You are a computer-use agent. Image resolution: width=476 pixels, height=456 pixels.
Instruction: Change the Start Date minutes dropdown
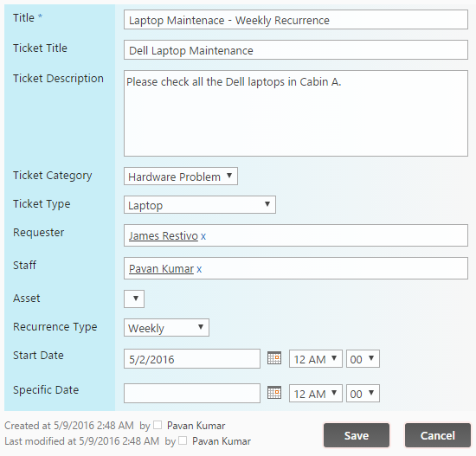coord(363,359)
